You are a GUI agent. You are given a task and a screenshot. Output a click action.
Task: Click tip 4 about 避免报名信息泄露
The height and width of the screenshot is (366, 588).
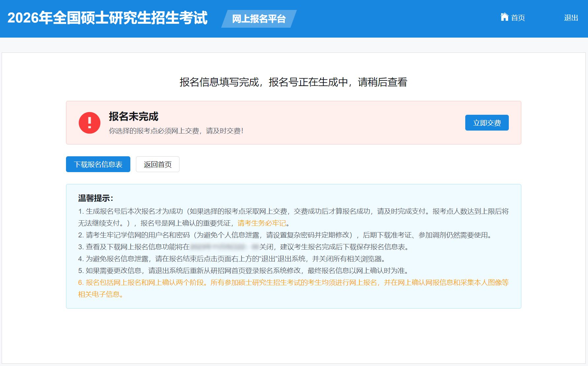pyautogui.click(x=232, y=259)
